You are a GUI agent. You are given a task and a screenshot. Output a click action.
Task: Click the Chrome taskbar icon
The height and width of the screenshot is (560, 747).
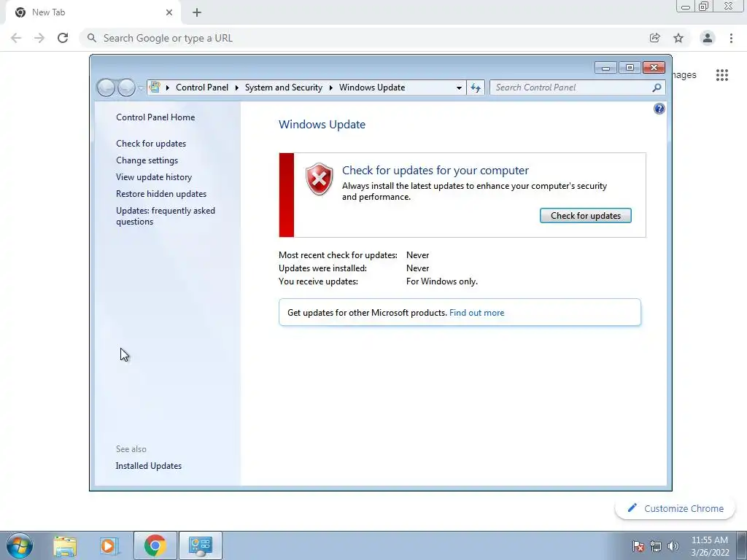(x=155, y=545)
